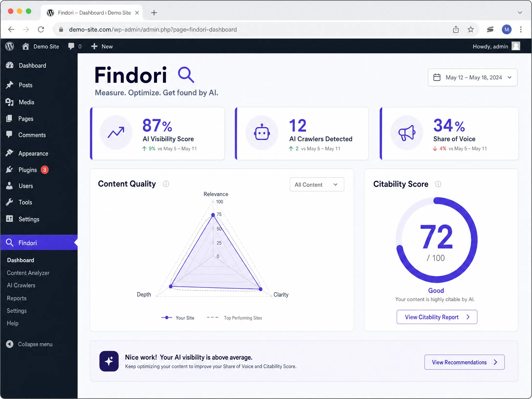Click View Recommendations button
Viewport: 532px width, 399px height.
pos(465,362)
